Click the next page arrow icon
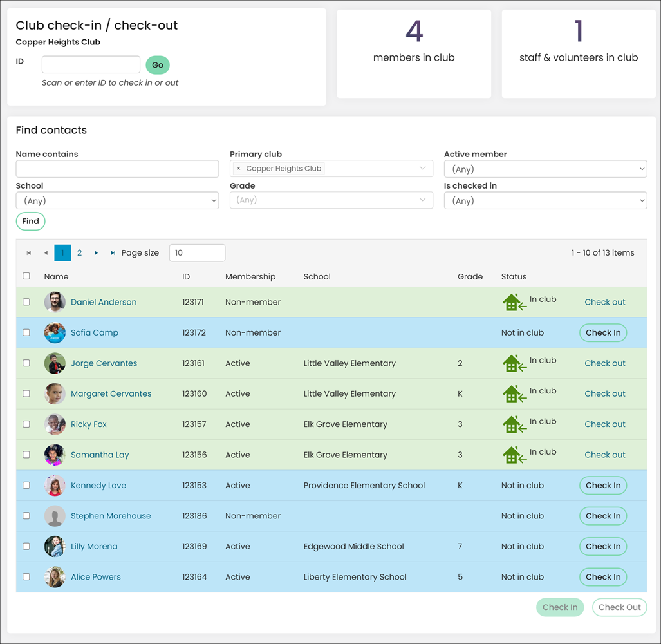Image resolution: width=661 pixels, height=644 pixels. click(x=96, y=253)
